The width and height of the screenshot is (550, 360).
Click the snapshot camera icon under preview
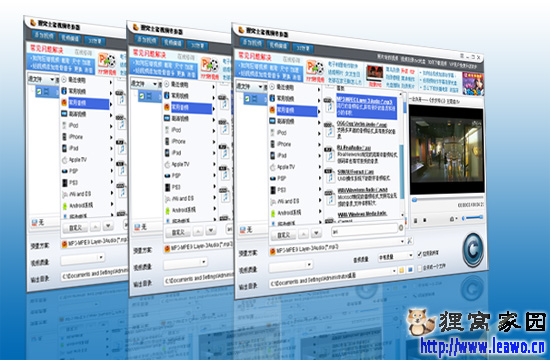(x=452, y=219)
